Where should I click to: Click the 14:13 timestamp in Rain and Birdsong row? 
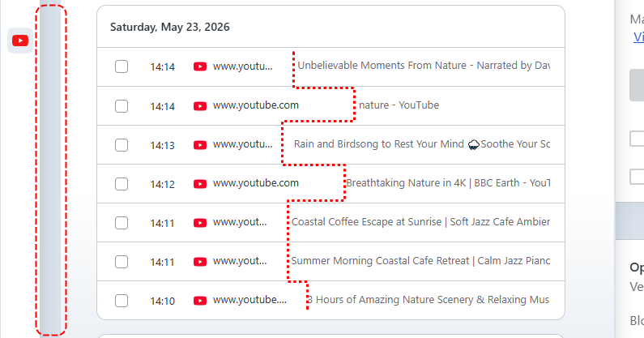(x=163, y=146)
